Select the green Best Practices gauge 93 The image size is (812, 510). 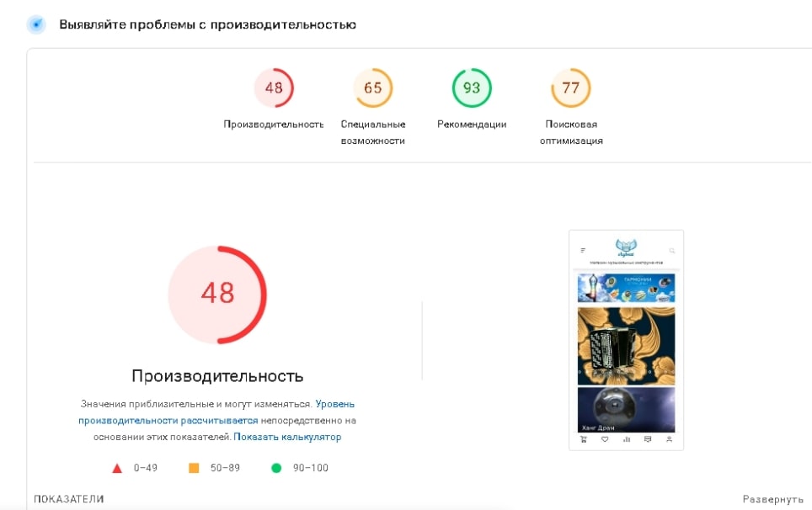[x=472, y=88]
